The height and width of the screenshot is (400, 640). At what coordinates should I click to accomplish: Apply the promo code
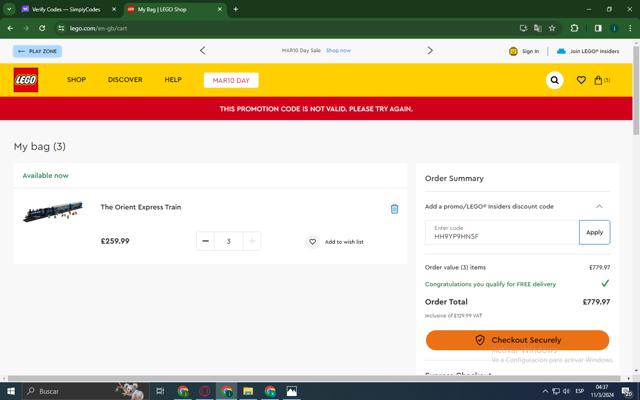[595, 232]
